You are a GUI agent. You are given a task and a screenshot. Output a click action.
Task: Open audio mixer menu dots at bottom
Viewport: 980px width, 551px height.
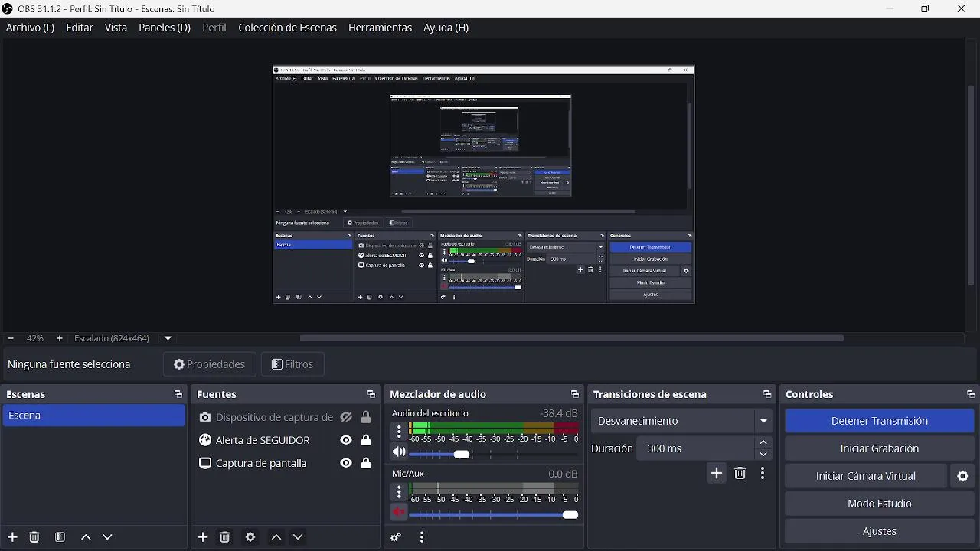click(421, 537)
